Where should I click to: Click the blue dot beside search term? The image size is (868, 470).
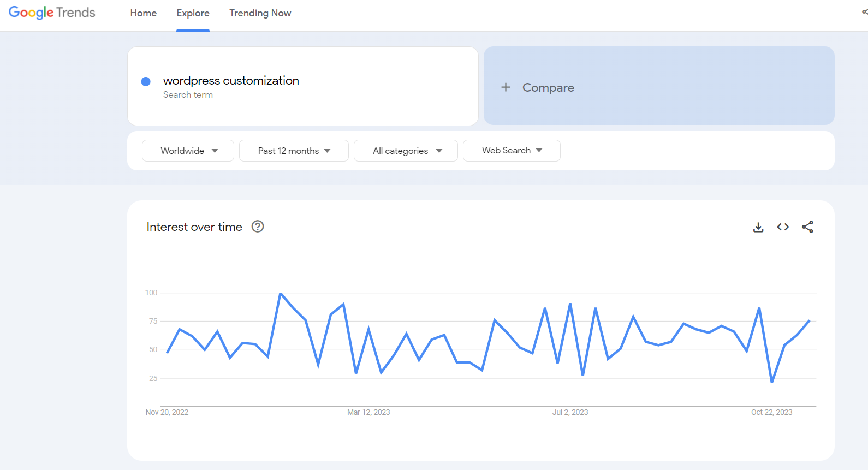146,81
